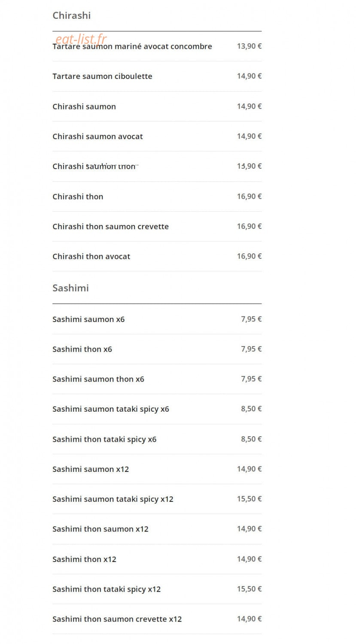Click Sashimi thon saumon crevette x12
This screenshot has height=644, width=356.
pos(117,619)
